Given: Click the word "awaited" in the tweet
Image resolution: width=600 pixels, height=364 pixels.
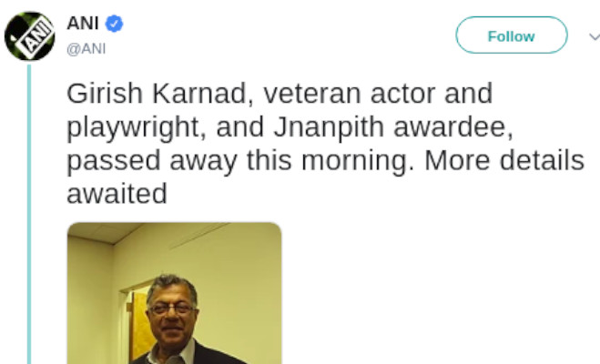Looking at the screenshot, I should click(x=117, y=195).
